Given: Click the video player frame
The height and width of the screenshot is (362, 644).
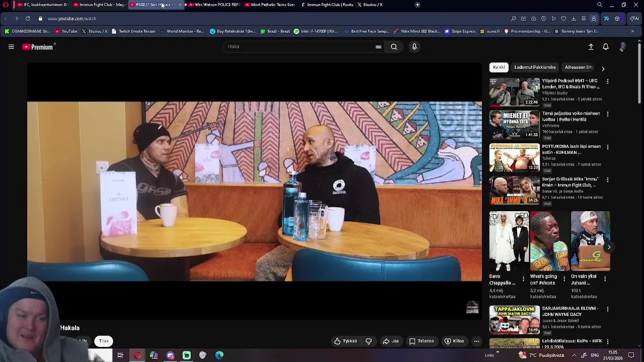Looking at the screenshot, I should (x=254, y=191).
